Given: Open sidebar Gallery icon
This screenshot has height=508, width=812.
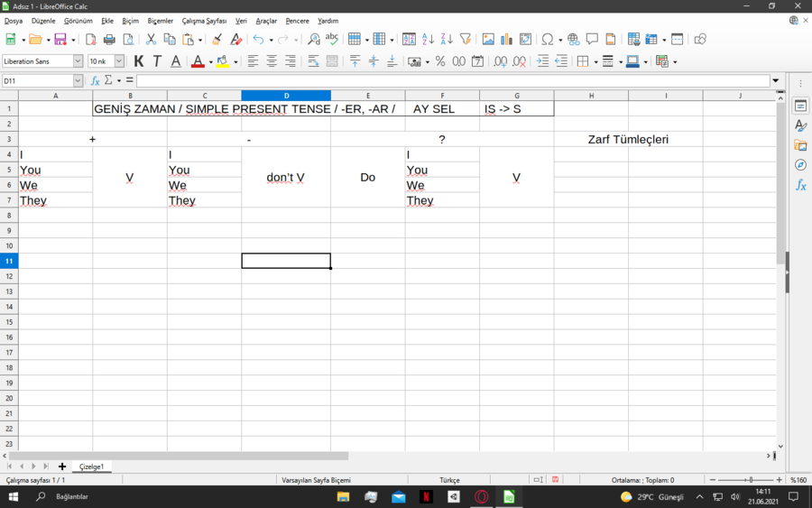Looking at the screenshot, I should 800,145.
